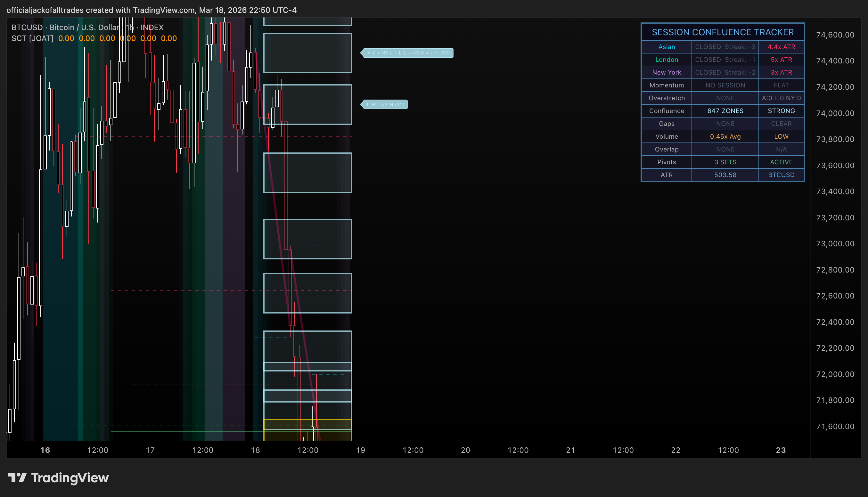Image resolution: width=868 pixels, height=497 pixels.
Task: Click the SESSION CONFLUENCE TRACKER table title
Action: pyautogui.click(x=723, y=32)
